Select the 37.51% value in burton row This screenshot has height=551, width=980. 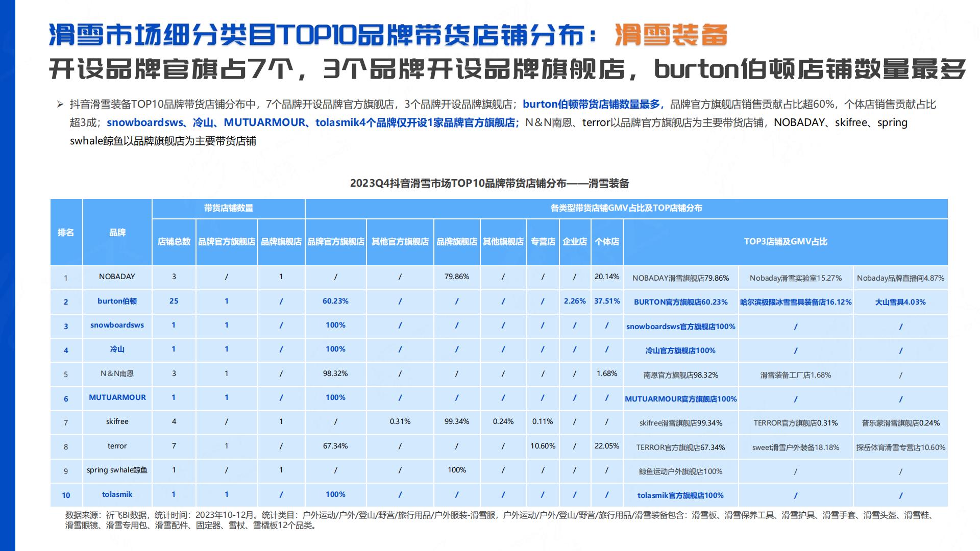click(x=607, y=301)
